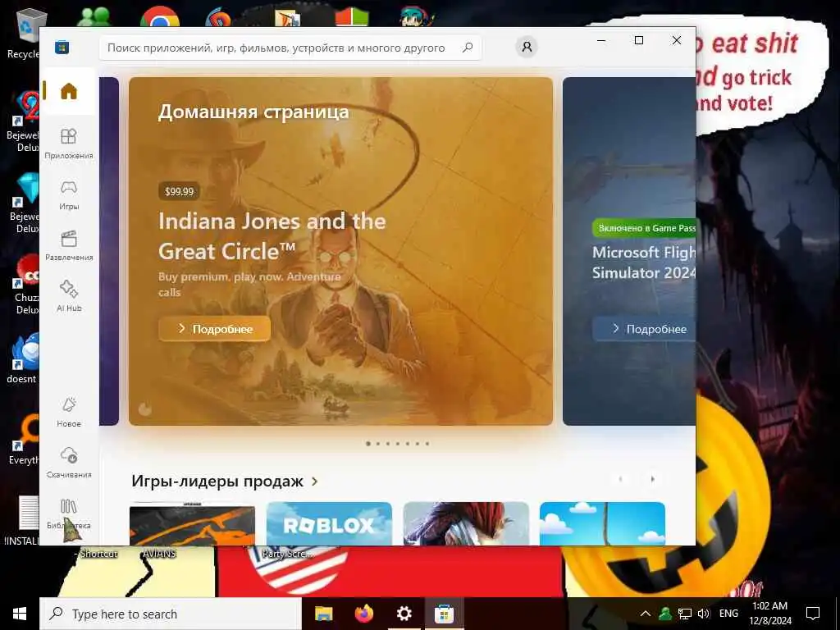The width and height of the screenshot is (840, 630).
Task: Click the Включено в Game Pass badge
Action: (645, 228)
